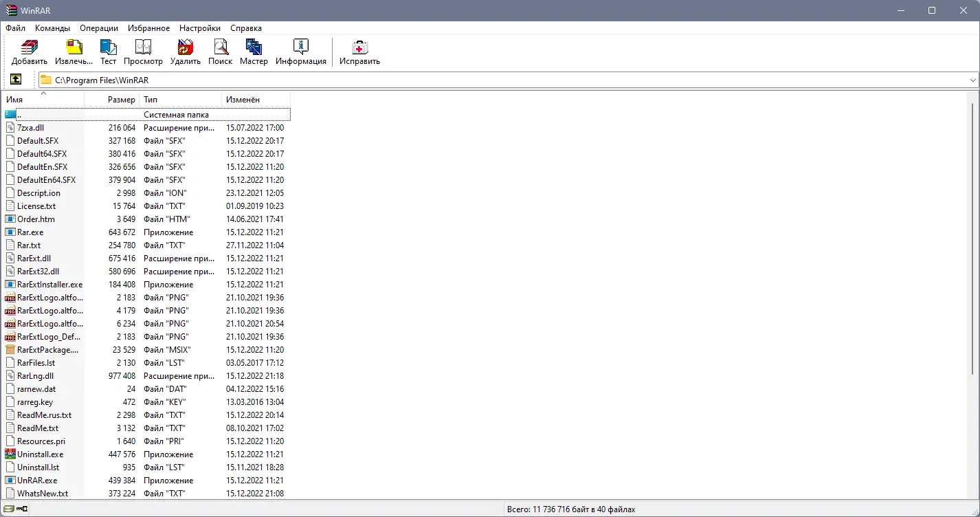Click the status bar key icon
Viewport: 980px width, 517px height.
[x=22, y=509]
